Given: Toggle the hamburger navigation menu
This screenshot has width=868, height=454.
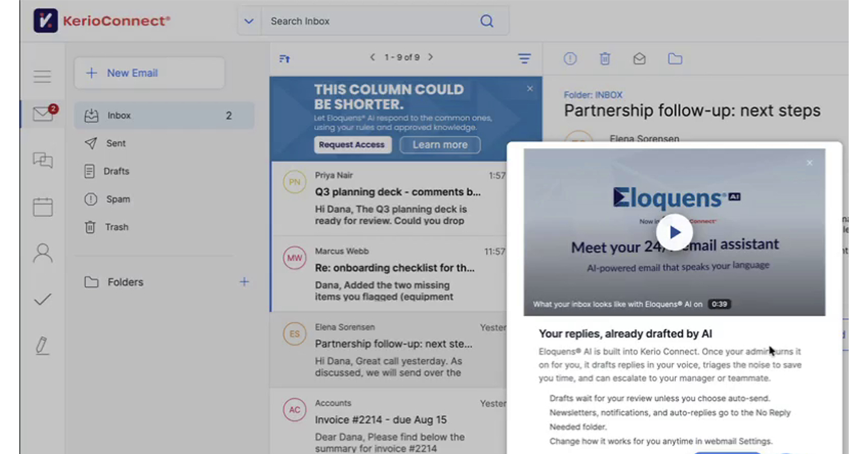Looking at the screenshot, I should [x=42, y=76].
